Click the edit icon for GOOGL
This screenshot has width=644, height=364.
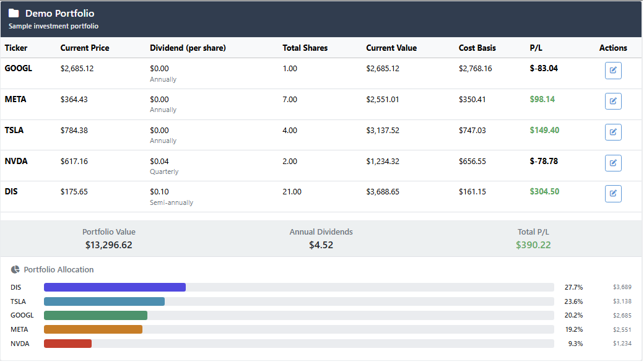coord(613,70)
